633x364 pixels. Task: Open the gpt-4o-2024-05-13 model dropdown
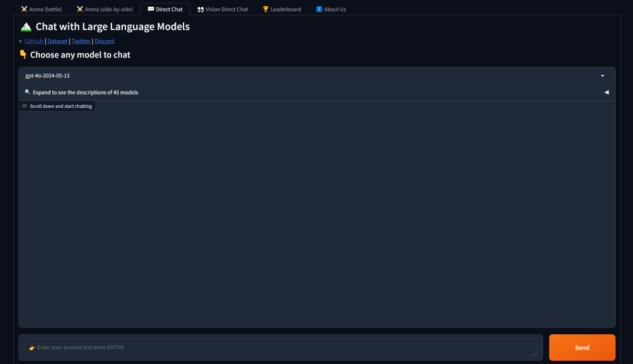[316, 75]
